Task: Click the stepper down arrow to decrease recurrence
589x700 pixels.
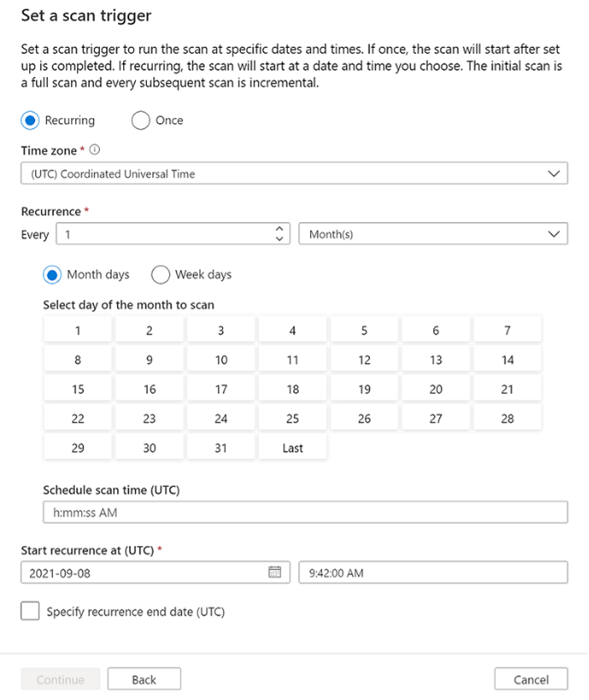Action: (279, 237)
